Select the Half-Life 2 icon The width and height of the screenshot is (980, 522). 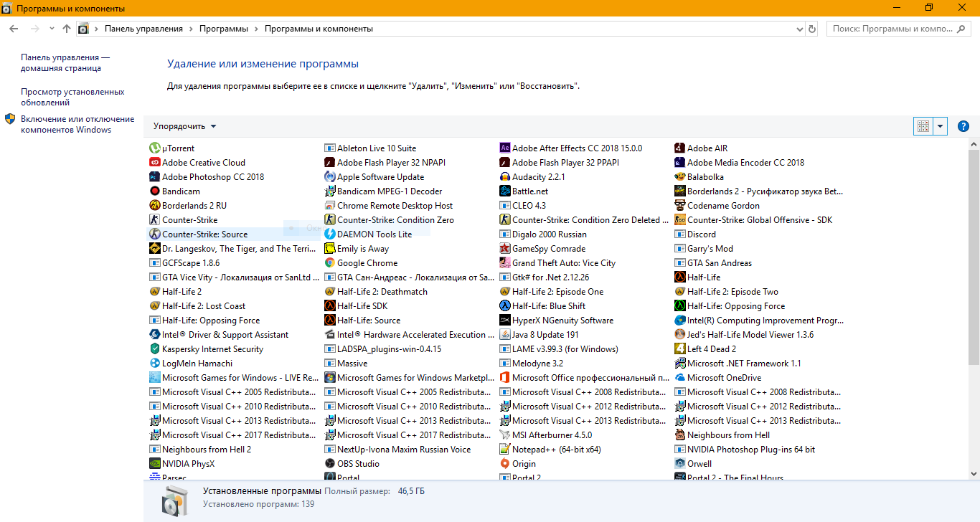point(154,292)
